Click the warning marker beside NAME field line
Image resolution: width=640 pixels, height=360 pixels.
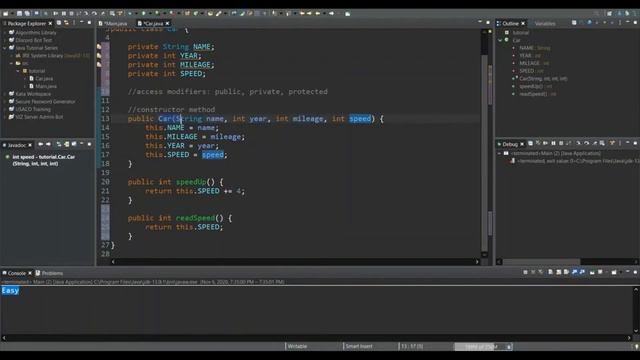tap(99, 47)
